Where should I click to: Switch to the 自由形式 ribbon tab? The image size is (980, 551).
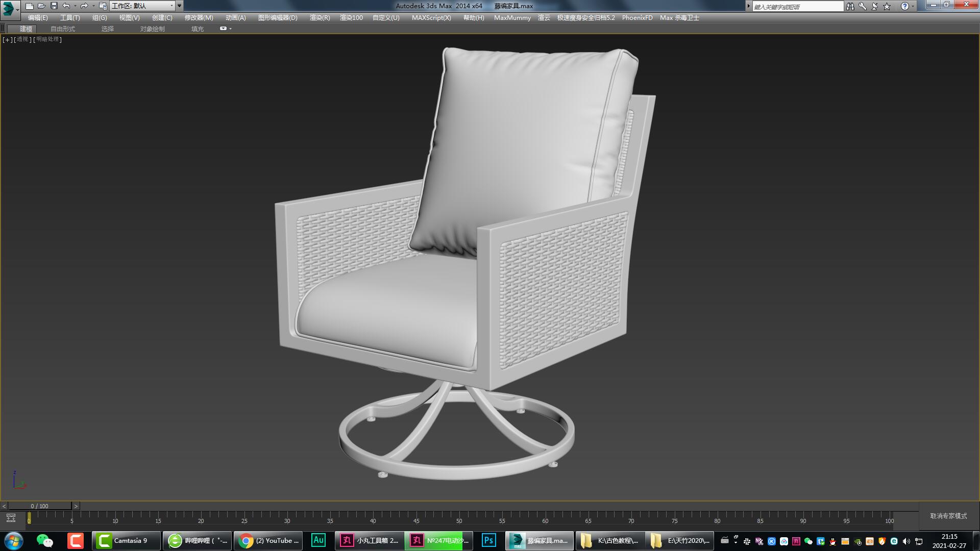(62, 29)
